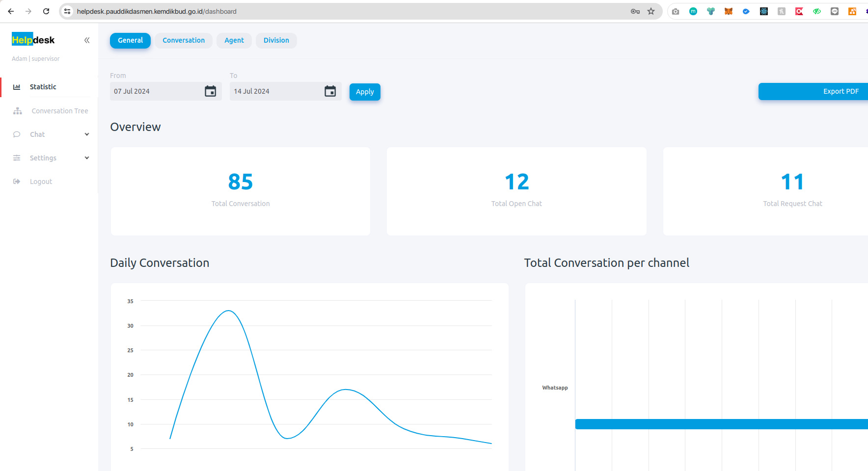
Task: Click the Whatsapp blue bar in channel chart
Action: pyautogui.click(x=722, y=424)
